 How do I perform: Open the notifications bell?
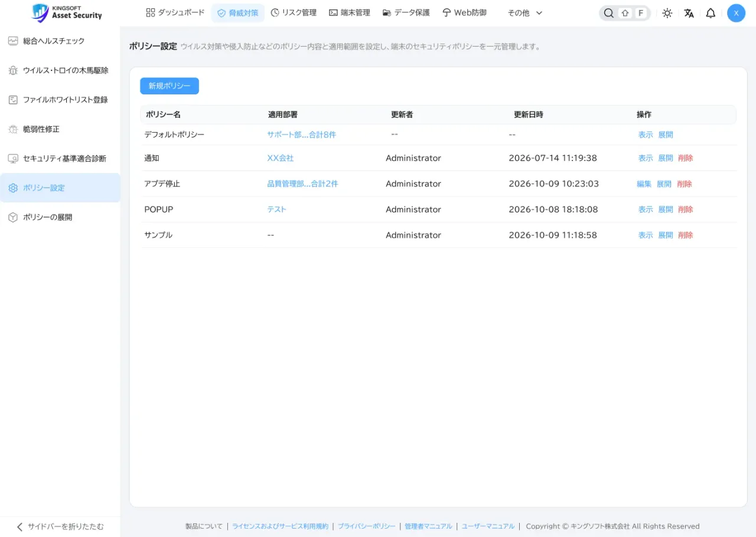(x=711, y=13)
